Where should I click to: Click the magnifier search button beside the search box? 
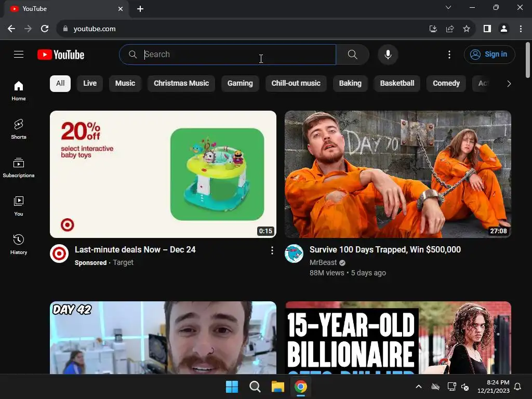[x=353, y=54]
